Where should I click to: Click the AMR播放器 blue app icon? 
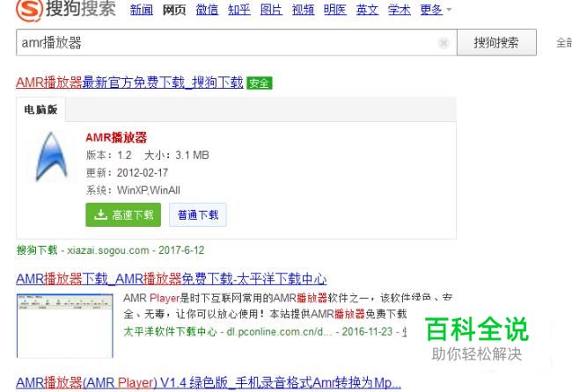point(51,156)
